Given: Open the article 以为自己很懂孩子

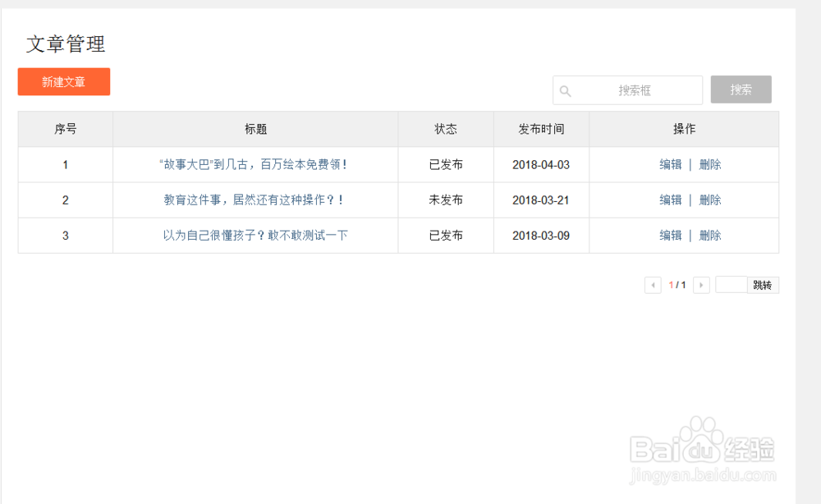Looking at the screenshot, I should coord(255,235).
